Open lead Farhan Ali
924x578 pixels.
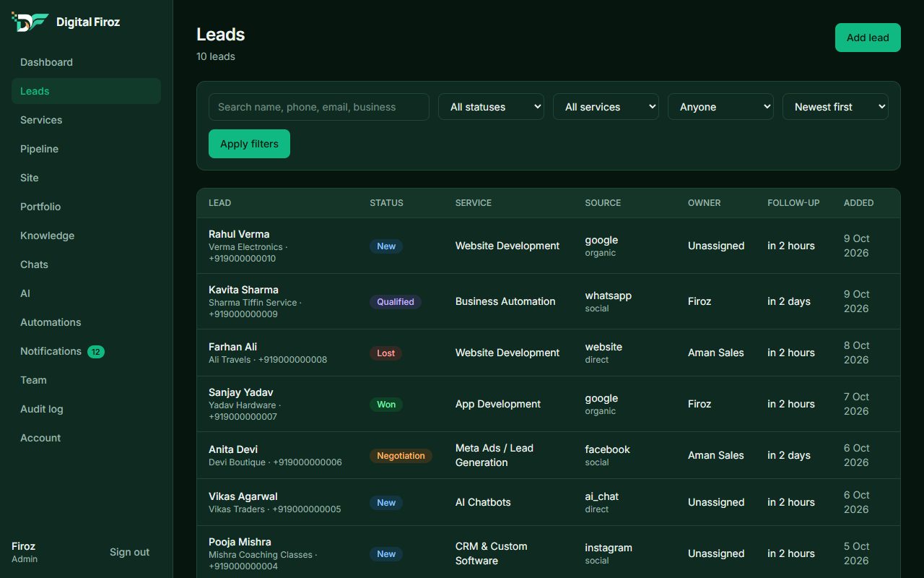pyautogui.click(x=232, y=347)
